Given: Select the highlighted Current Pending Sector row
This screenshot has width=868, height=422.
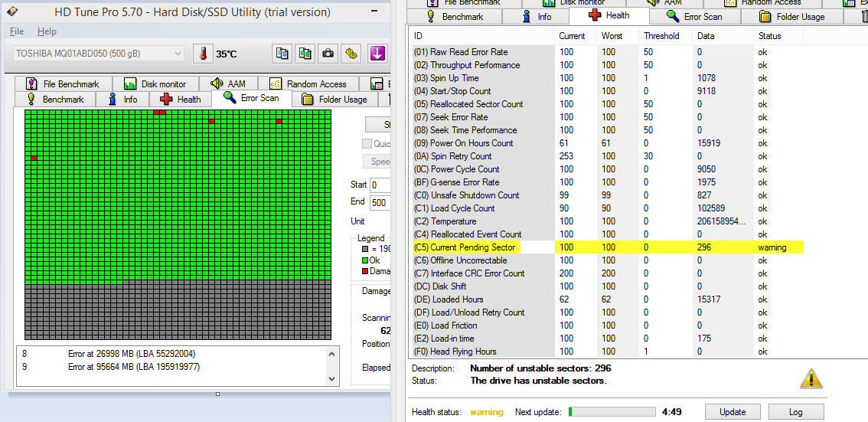Looking at the screenshot, I should coord(607,247).
